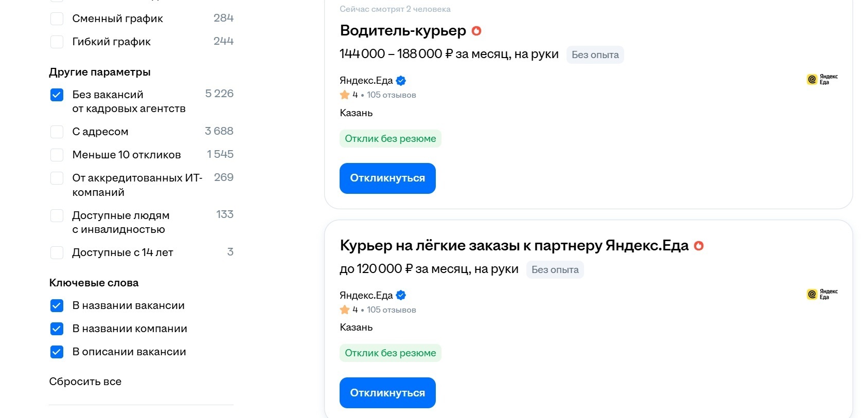The height and width of the screenshot is (418, 868).
Task: Check Меньше 10 откликов
Action: pyautogui.click(x=57, y=155)
